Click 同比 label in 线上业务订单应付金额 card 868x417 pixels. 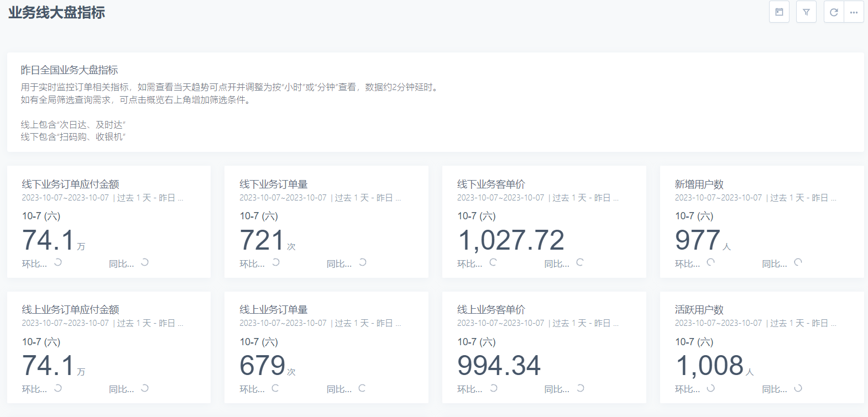pos(122,389)
